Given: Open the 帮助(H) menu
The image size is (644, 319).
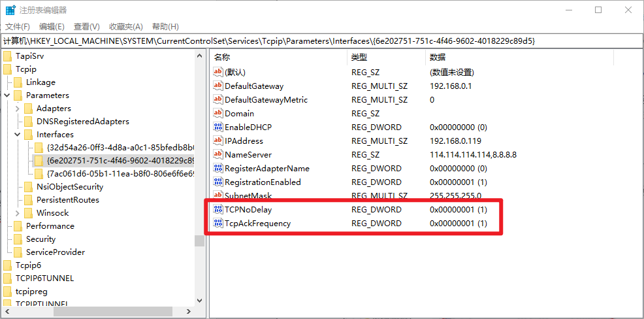Looking at the screenshot, I should click(165, 27).
